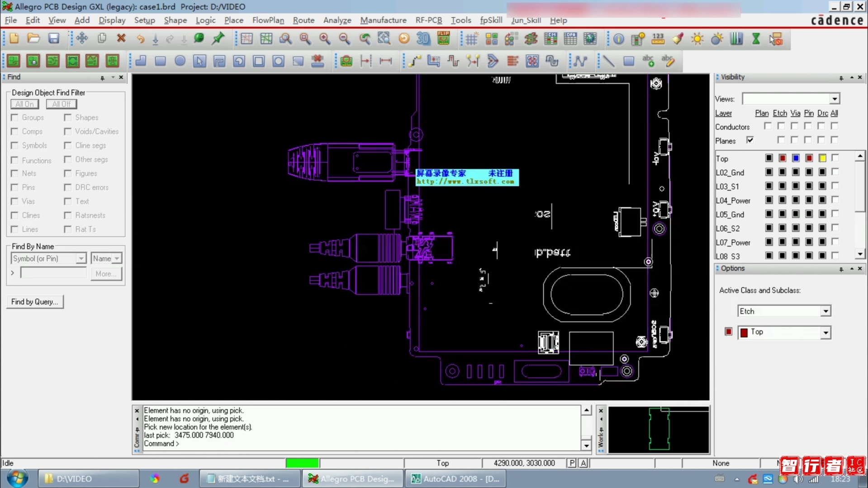The image size is (868, 488).
Task: Click the Add Connect route icon
Action: point(414,61)
